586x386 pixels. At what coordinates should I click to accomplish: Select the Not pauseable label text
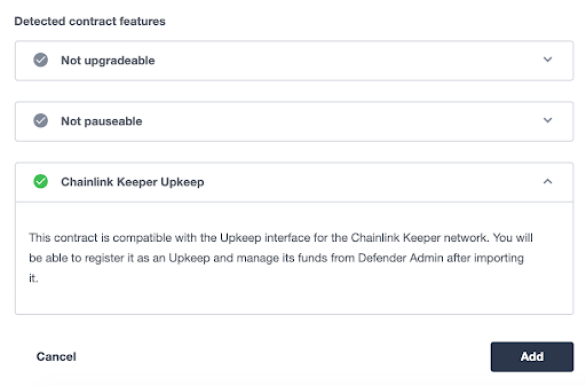click(102, 121)
